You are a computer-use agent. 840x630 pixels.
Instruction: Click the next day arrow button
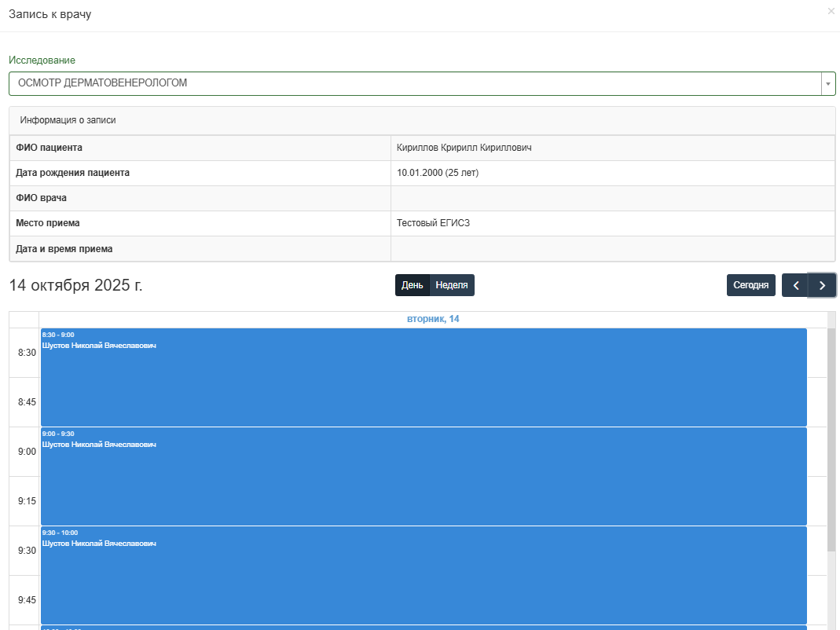[822, 285]
